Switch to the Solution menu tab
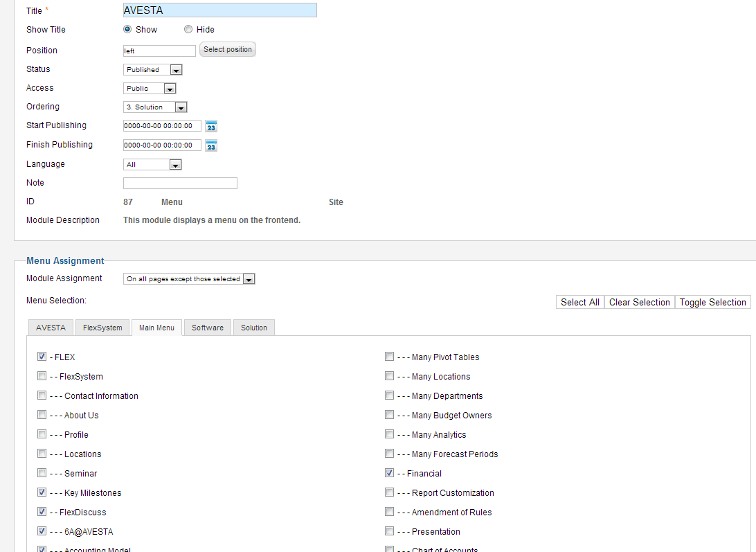756x552 pixels. [x=254, y=328]
